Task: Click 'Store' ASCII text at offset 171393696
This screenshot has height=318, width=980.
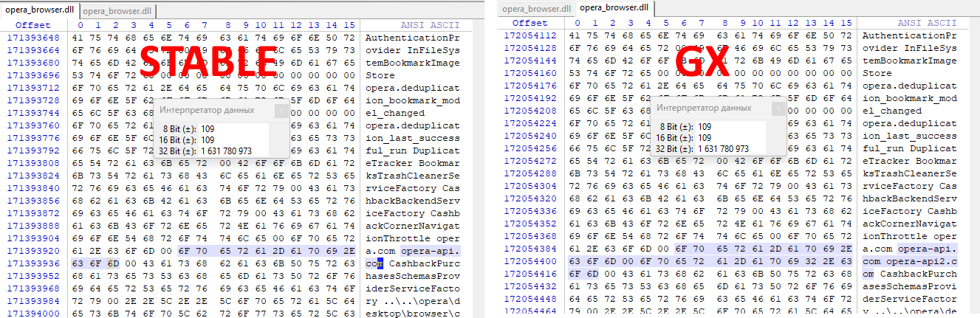Action: click(x=380, y=75)
